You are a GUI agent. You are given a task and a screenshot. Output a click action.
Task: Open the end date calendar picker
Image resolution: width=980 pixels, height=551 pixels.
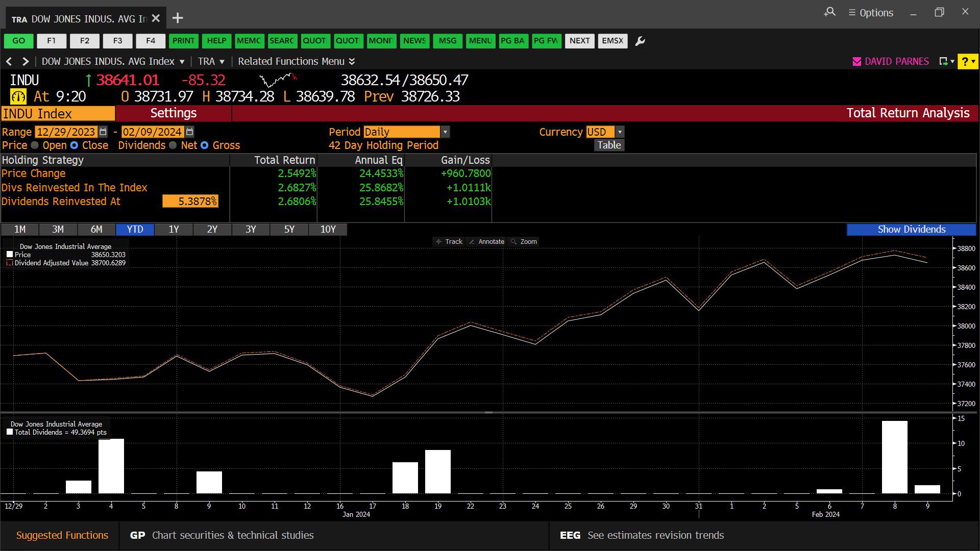190,132
